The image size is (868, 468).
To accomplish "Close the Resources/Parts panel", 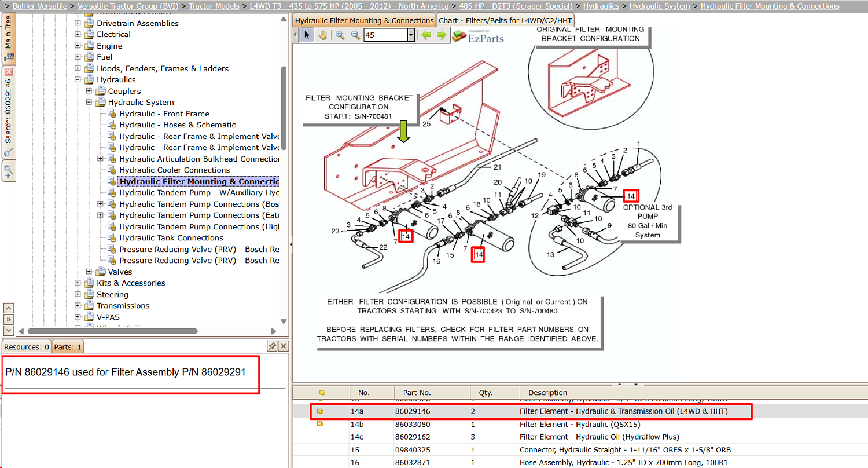I will [283, 346].
